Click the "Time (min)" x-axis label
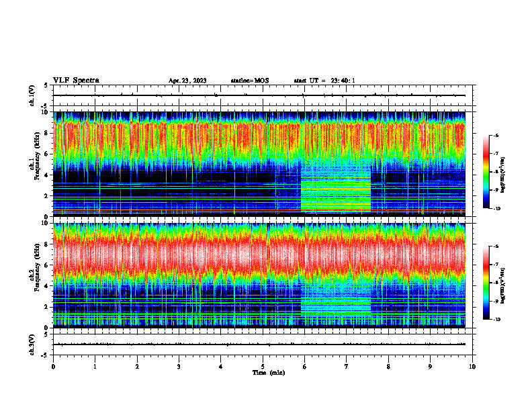The height and width of the screenshot is (411, 532). point(269,373)
